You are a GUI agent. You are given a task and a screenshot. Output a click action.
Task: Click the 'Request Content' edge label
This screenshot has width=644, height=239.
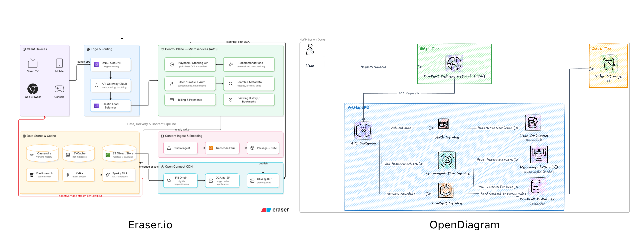(x=373, y=67)
